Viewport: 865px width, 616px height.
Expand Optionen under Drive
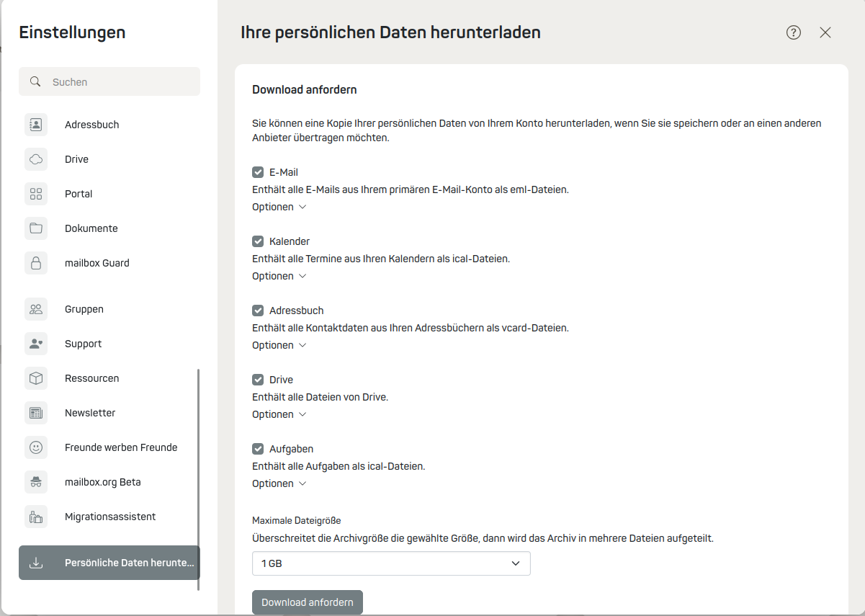pyautogui.click(x=279, y=414)
